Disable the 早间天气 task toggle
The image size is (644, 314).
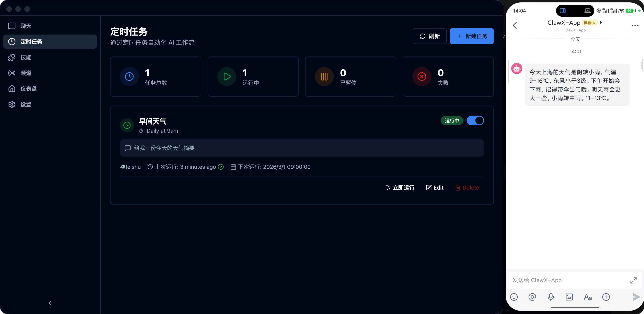pos(475,120)
